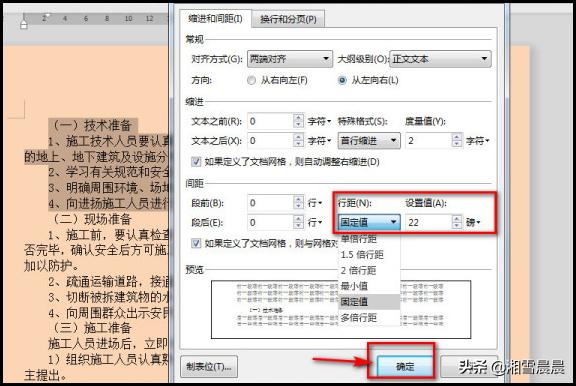The width and height of the screenshot is (576, 386).
Task: Toggle the 自动调整右缩进 checkbox
Action: pyautogui.click(x=196, y=162)
